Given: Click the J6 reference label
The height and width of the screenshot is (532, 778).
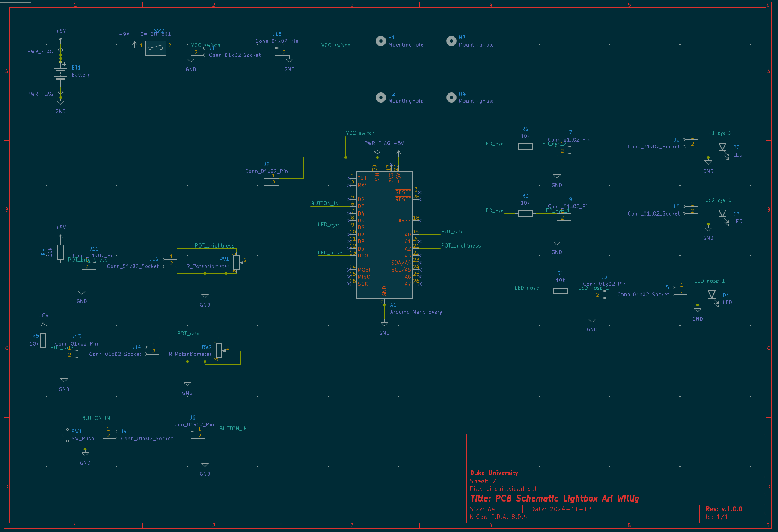Looking at the screenshot, I should coord(193,417).
